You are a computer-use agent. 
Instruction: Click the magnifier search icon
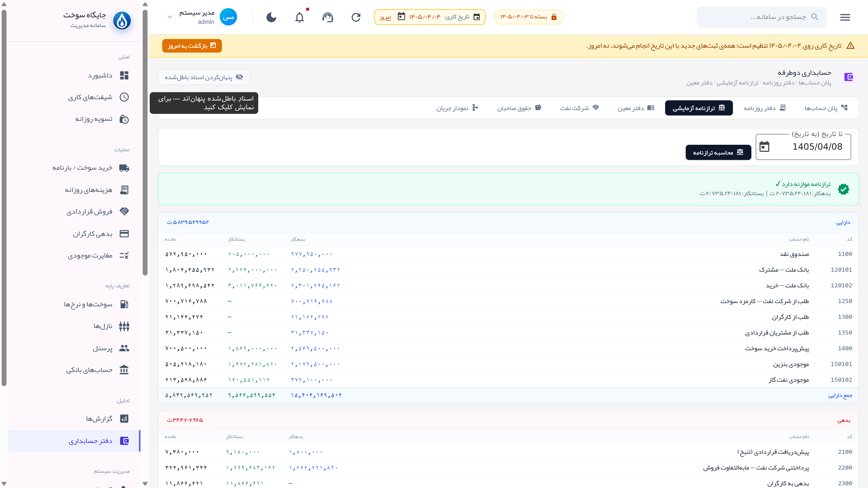(x=814, y=17)
